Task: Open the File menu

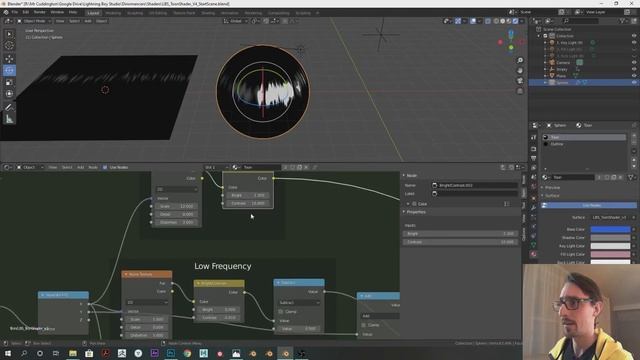Action: tap(15, 13)
